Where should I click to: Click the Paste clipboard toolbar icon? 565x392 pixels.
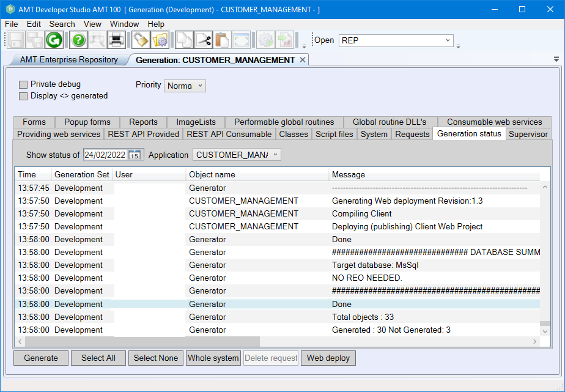click(x=223, y=40)
